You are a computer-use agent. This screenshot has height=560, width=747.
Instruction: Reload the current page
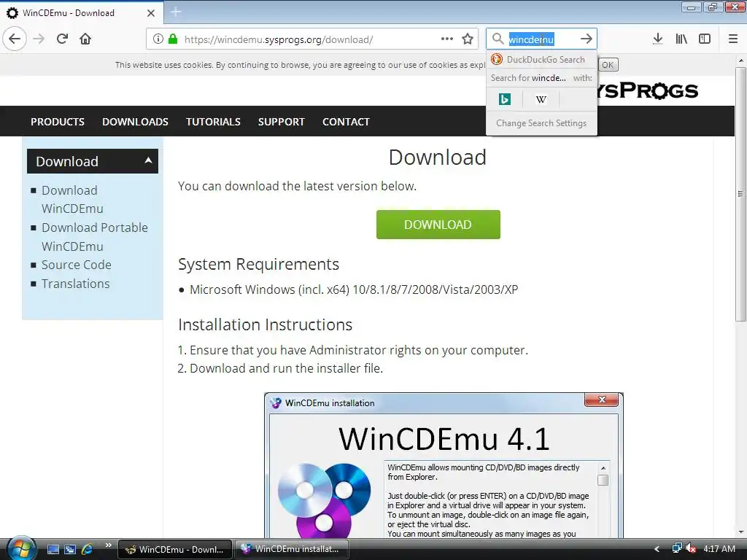coord(62,39)
